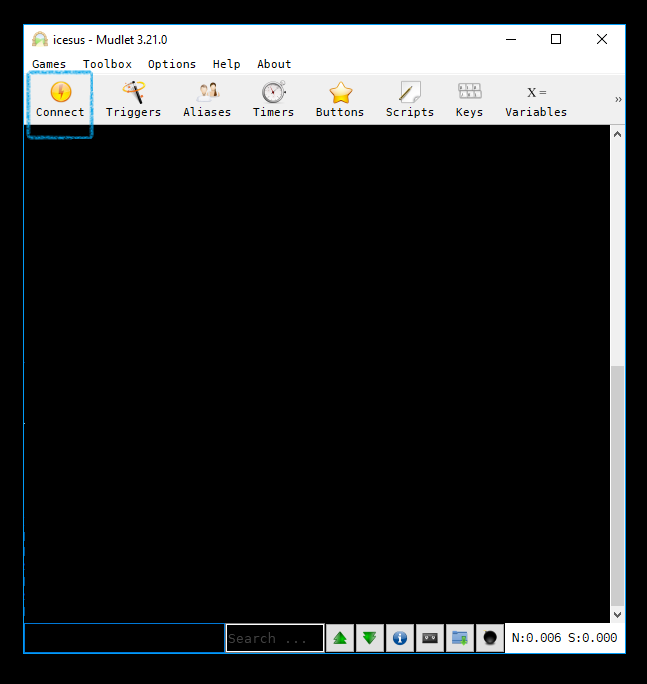The image size is (647, 684).
Task: Toggle the blue info timestamps button
Action: point(400,638)
